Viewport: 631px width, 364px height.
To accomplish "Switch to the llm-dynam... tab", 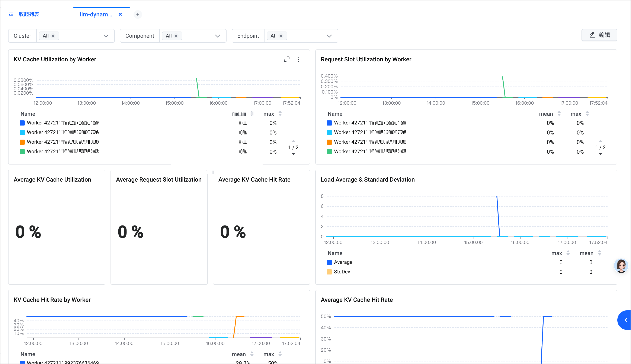I will coord(96,14).
